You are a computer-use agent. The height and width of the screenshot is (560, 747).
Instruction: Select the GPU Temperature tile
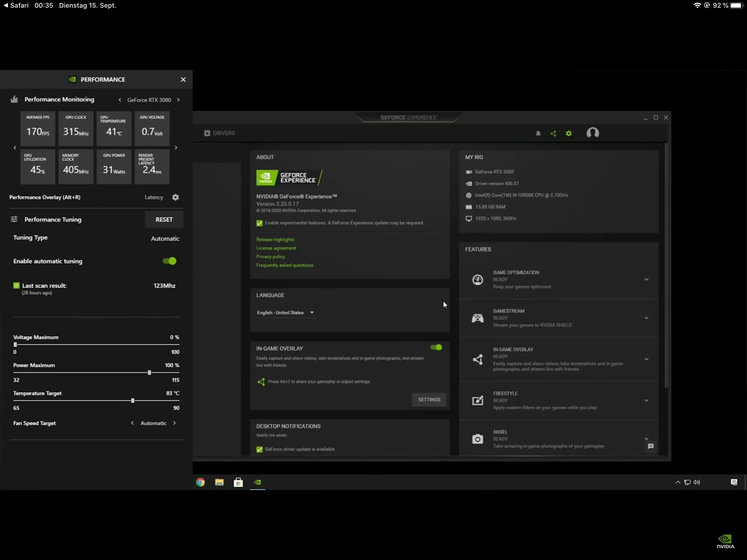(x=114, y=128)
